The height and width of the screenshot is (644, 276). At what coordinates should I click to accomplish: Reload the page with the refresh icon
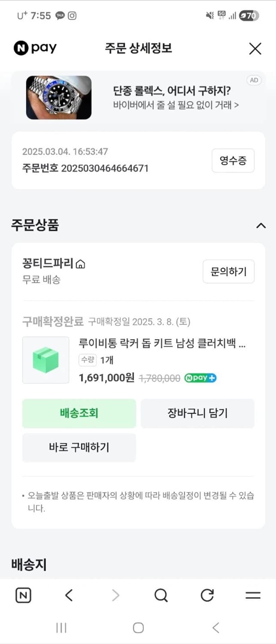(x=208, y=595)
